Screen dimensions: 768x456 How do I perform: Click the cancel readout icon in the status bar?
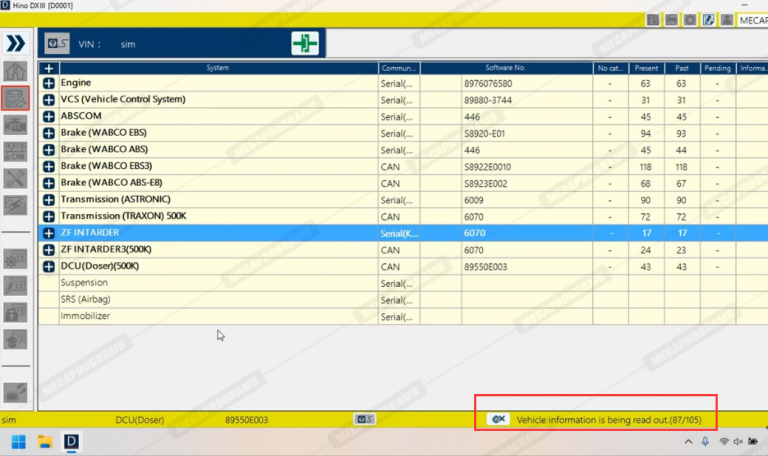click(498, 419)
